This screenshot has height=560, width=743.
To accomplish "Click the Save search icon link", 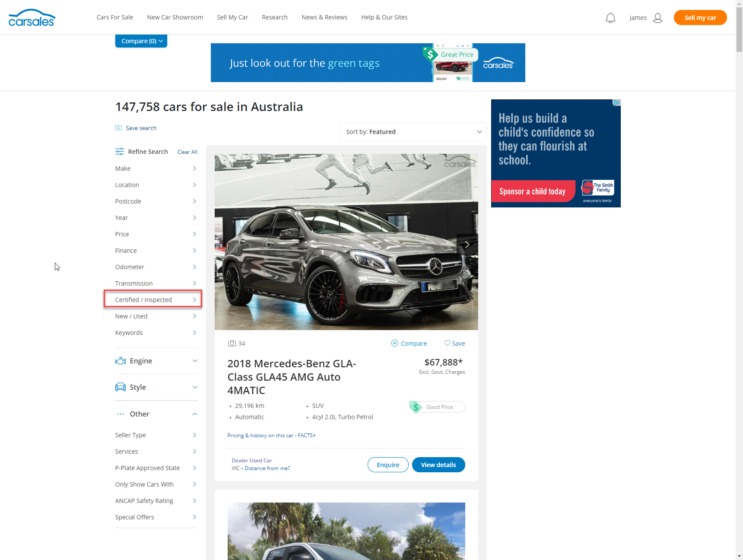I will pyautogui.click(x=119, y=128).
